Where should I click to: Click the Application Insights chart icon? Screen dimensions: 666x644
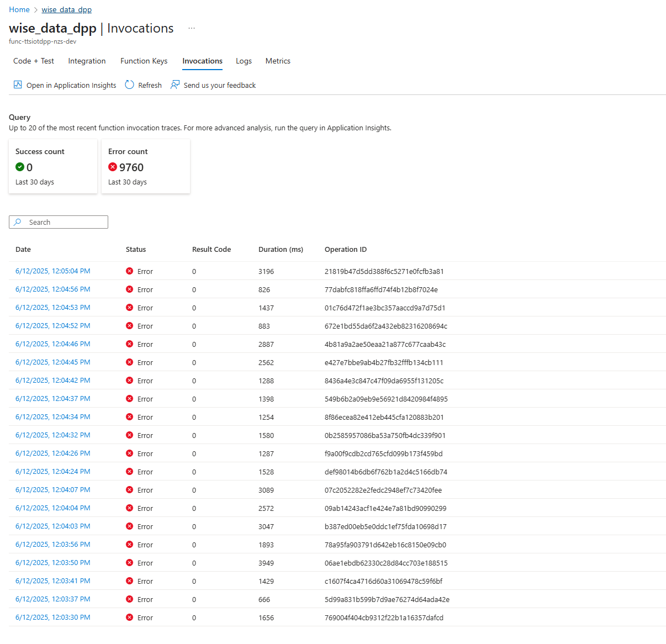tap(18, 85)
